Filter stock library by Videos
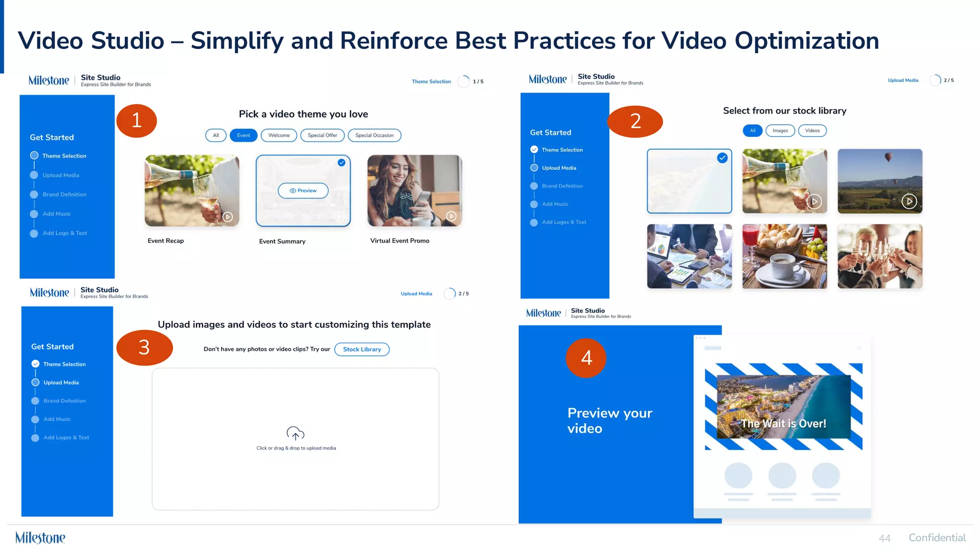This screenshot has width=980, height=551. pyautogui.click(x=813, y=131)
